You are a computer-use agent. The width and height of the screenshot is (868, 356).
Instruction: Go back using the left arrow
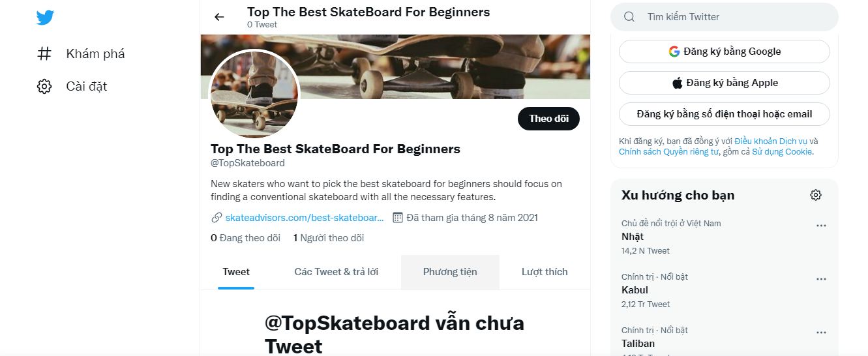(x=219, y=17)
